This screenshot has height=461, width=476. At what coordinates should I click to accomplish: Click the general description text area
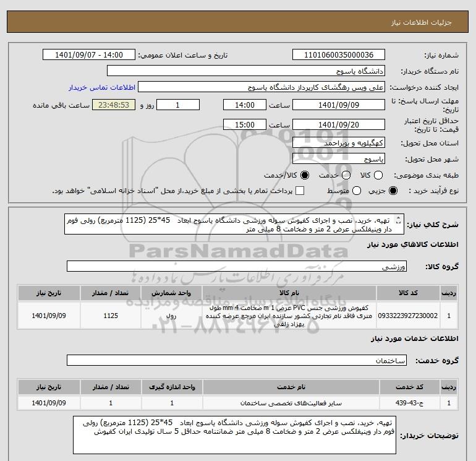234,224
